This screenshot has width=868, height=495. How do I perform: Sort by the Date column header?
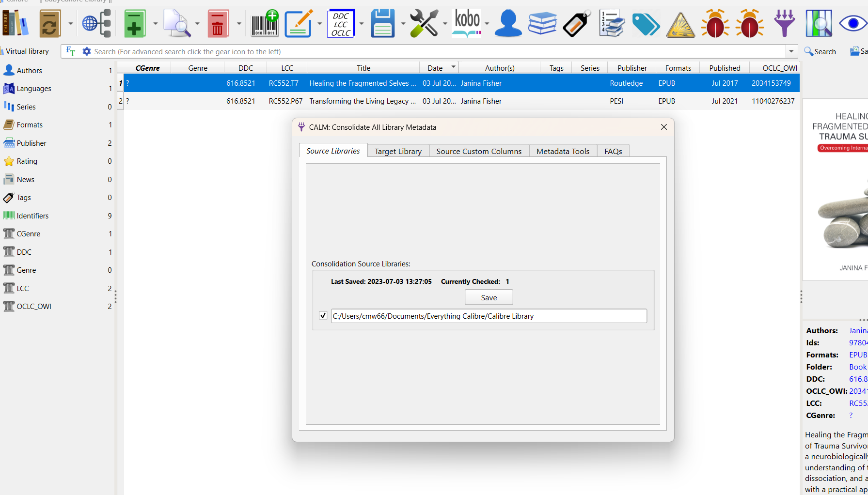439,68
